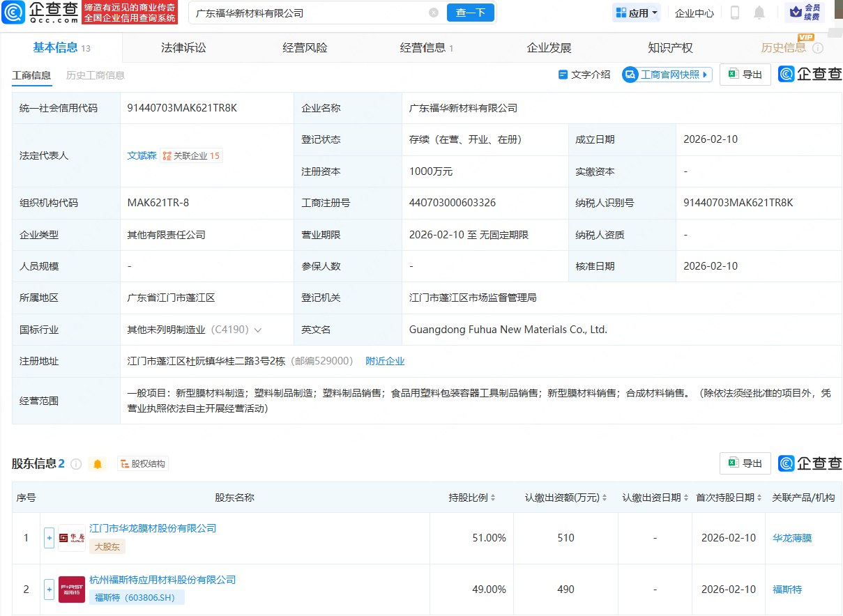Viewport: 843px width, 616px height.
Task: Open the mobile app icon in top bar
Action: 734,12
